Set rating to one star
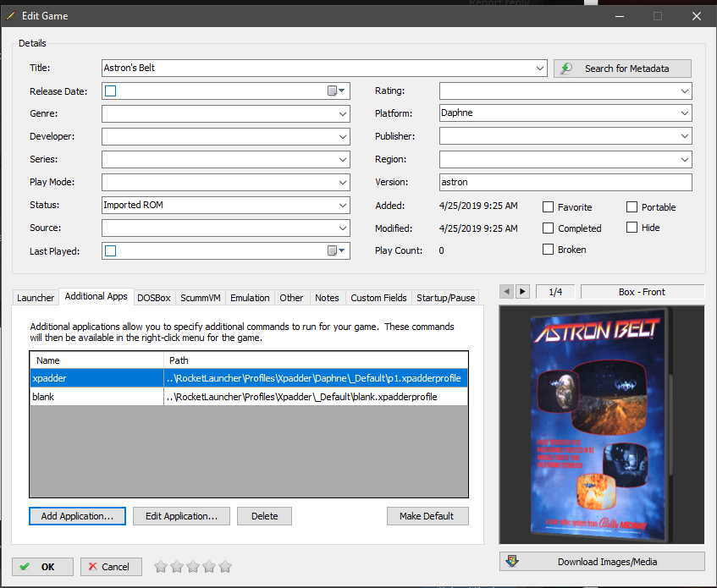 point(161,567)
